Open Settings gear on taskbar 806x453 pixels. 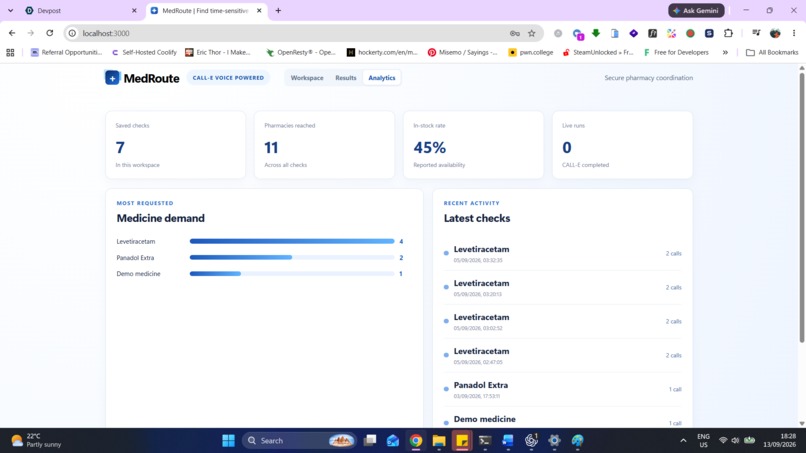pos(554,441)
